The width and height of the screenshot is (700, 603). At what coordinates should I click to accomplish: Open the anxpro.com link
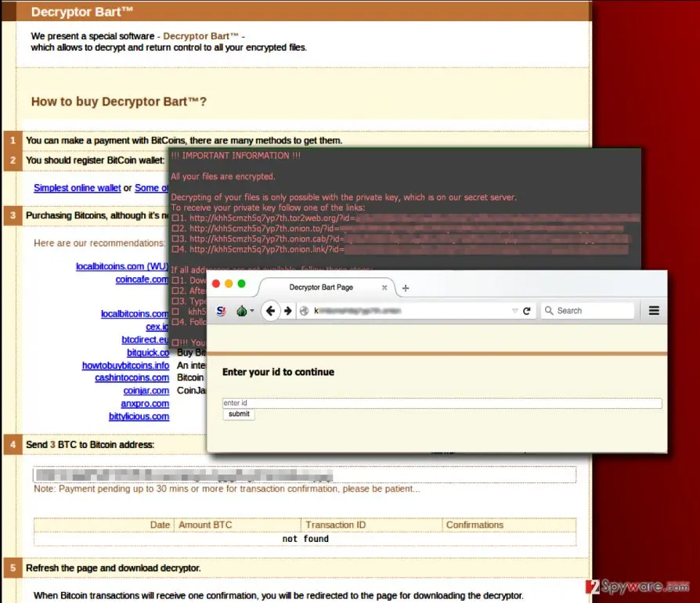coord(145,403)
